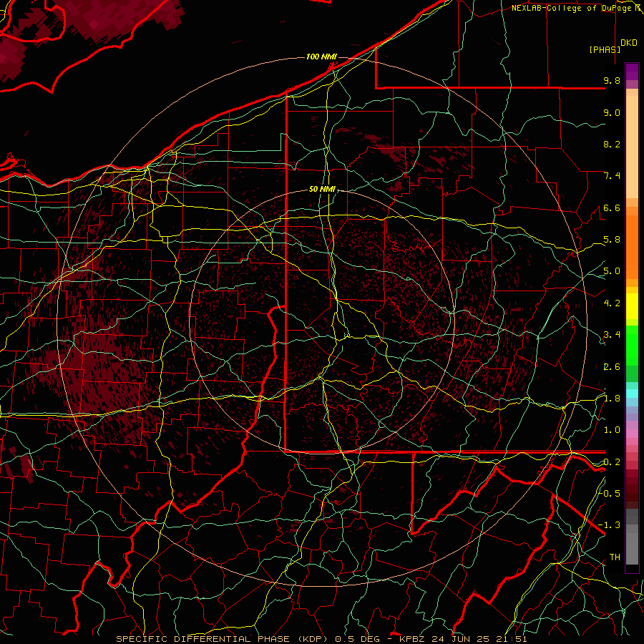Click the "-1.3" scale value
The height and width of the screenshot is (644, 644).
point(609,525)
